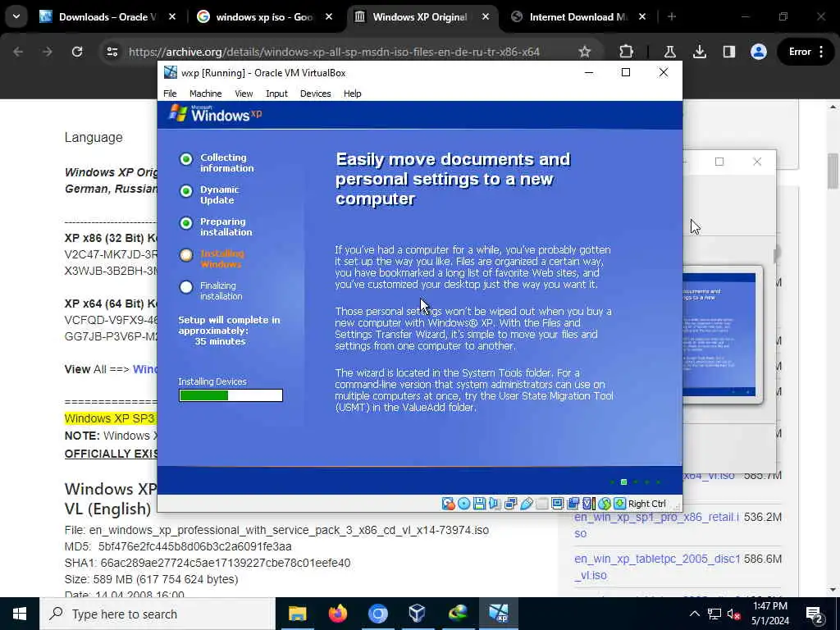Open the en_win_xp_tabletpc_2005_disc1_vl.iso link
840x630 pixels.
[x=657, y=567]
